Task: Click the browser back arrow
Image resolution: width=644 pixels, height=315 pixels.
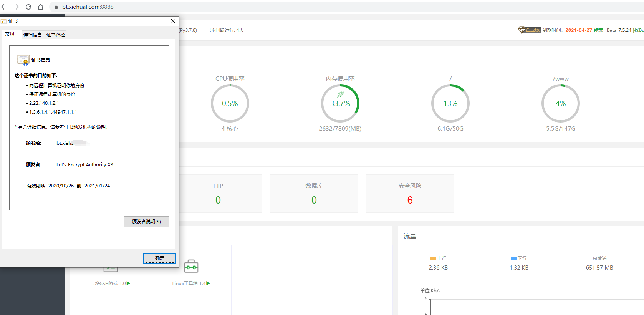Action: [4, 7]
